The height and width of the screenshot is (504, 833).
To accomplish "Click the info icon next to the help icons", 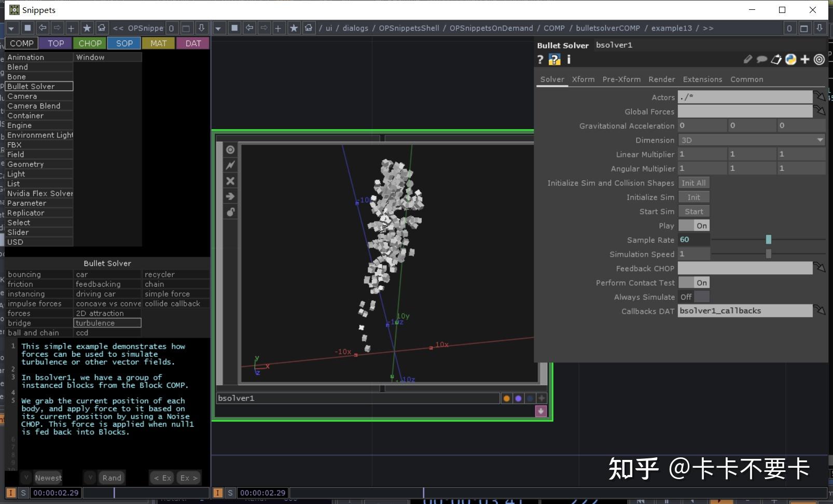I will click(568, 59).
